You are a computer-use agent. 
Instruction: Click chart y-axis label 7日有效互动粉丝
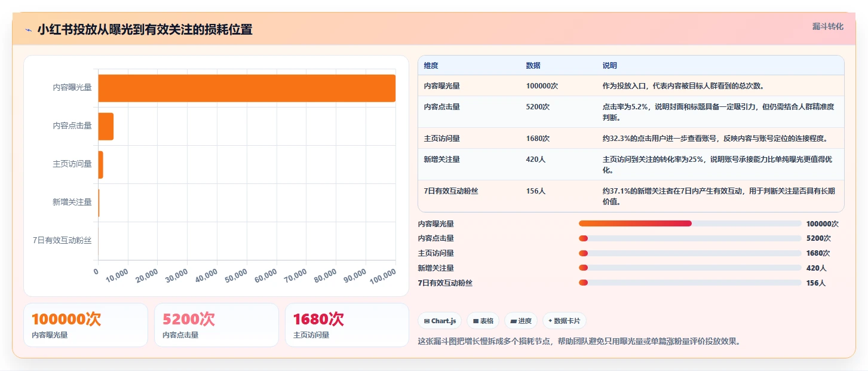click(62, 241)
